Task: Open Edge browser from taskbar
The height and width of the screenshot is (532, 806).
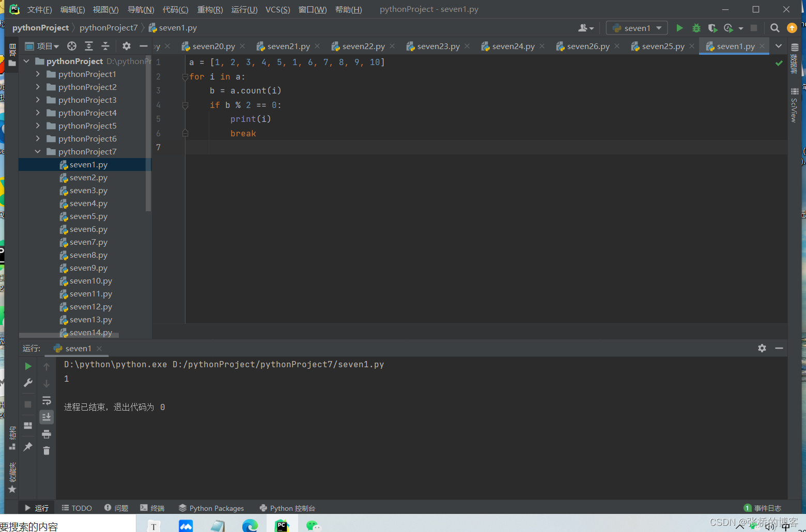Action: 250,525
